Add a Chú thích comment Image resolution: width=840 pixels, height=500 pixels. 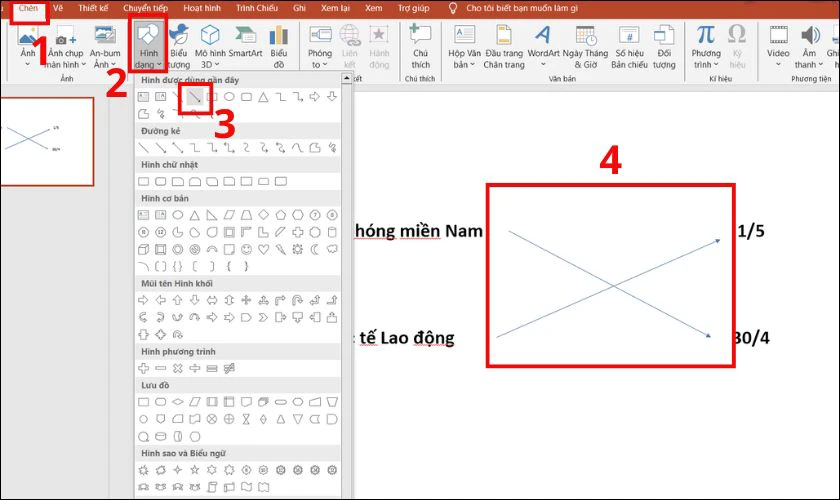(x=421, y=47)
